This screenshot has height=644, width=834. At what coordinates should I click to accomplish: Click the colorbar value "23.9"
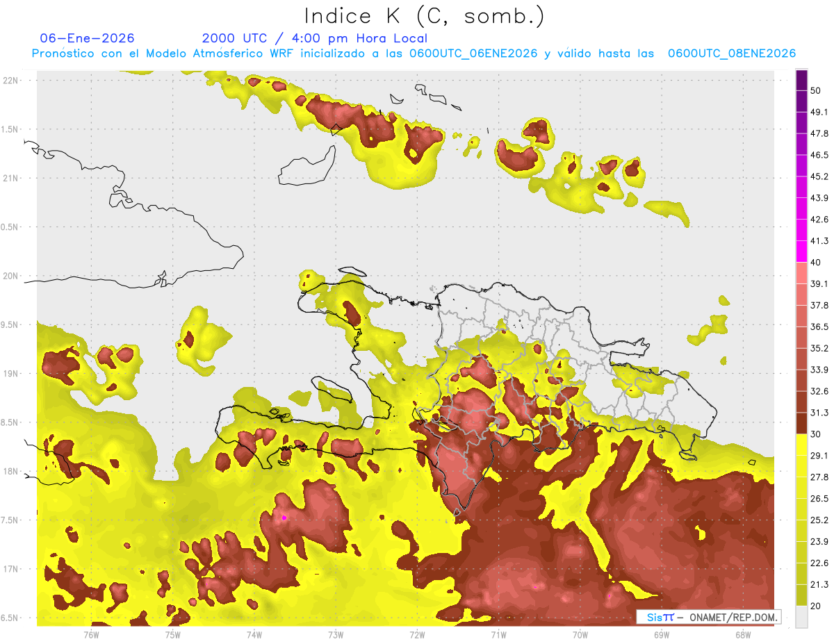819,542
